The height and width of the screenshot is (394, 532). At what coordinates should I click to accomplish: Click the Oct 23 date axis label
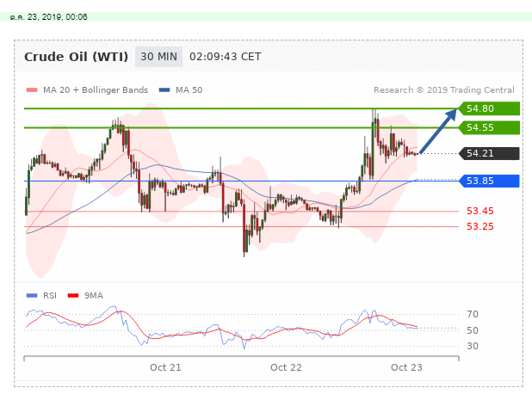click(x=406, y=367)
